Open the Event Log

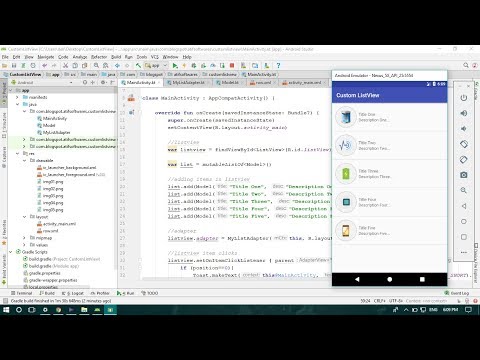click(457, 293)
